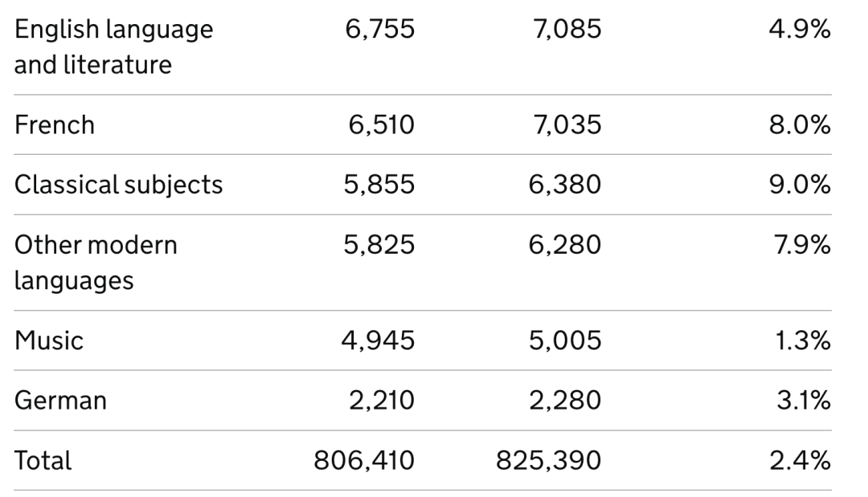The image size is (868, 497).
Task: Click the Music row label
Action: tap(49, 340)
